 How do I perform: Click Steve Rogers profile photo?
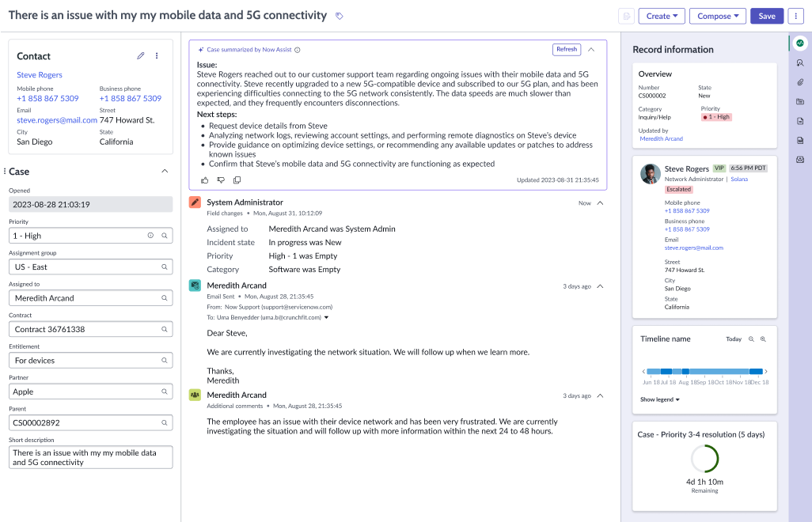(651, 174)
